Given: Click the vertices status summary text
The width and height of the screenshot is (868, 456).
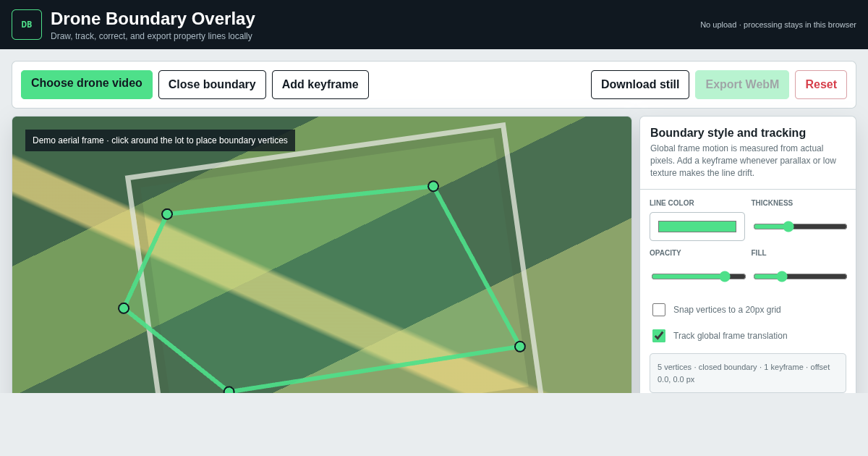Looking at the screenshot, I should pyautogui.click(x=748, y=373).
